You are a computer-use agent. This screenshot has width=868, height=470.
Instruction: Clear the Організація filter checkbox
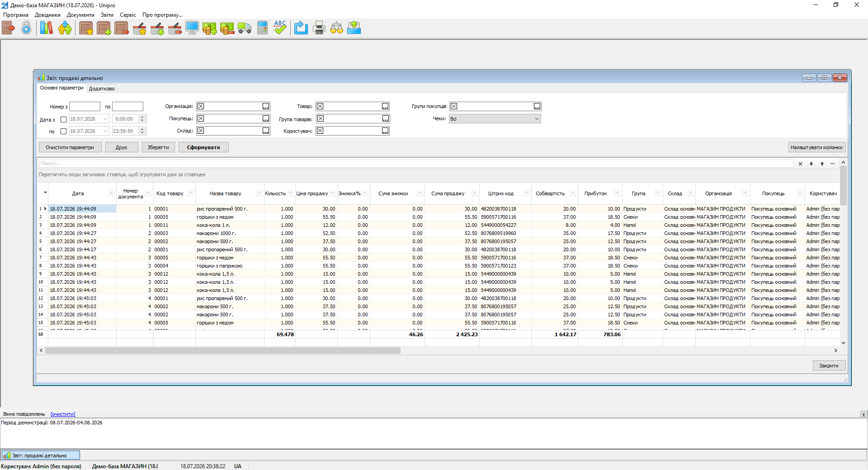[x=201, y=106]
